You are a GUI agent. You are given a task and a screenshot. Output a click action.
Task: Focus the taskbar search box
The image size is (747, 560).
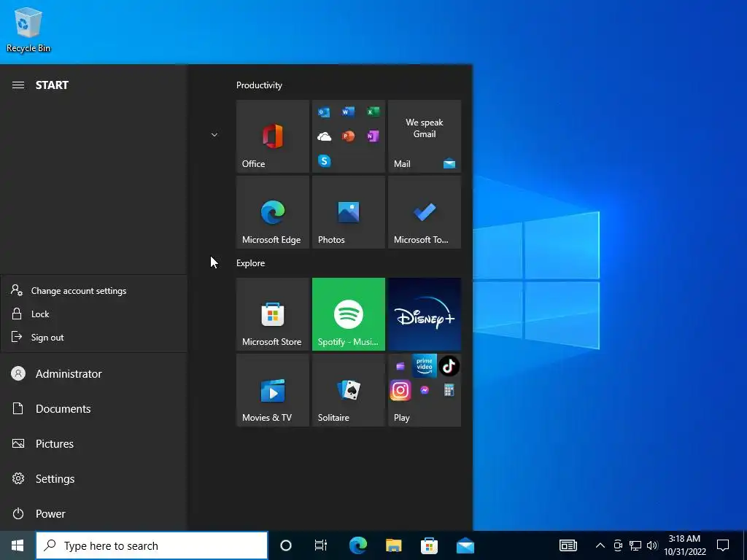[x=152, y=545]
